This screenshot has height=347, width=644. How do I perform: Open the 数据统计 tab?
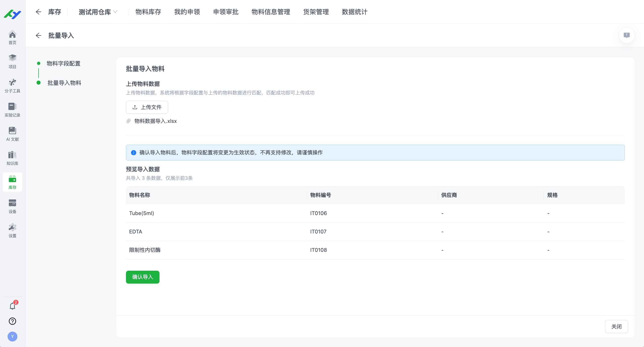coord(354,12)
